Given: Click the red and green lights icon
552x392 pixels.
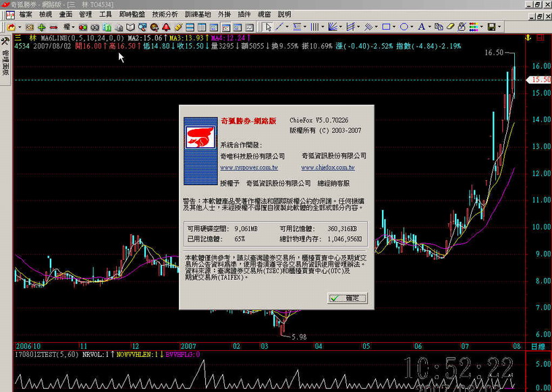Looking at the screenshot, I should (x=83, y=27).
